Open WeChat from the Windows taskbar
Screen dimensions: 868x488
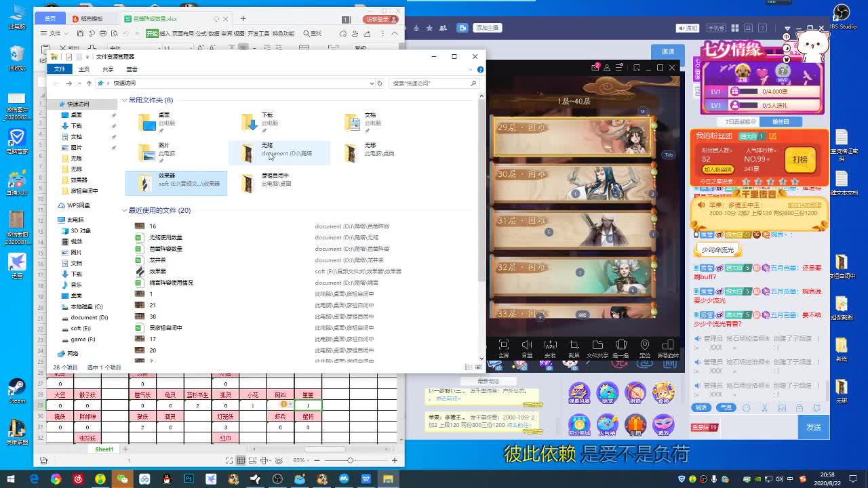pyautogui.click(x=122, y=479)
